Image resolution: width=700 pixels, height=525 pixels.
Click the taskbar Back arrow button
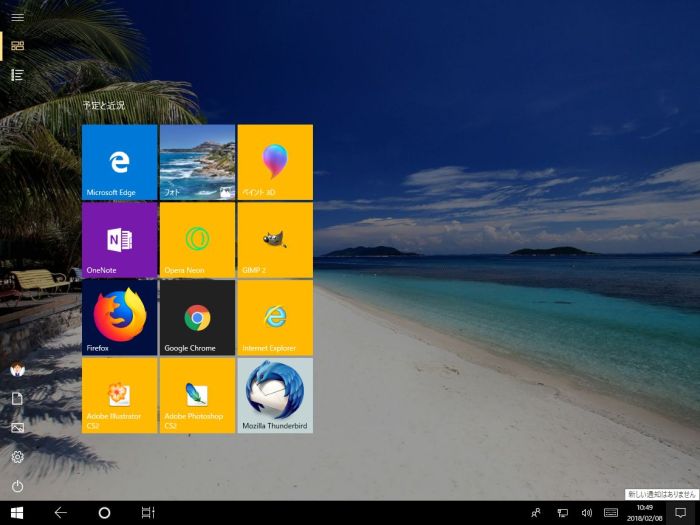pyautogui.click(x=60, y=512)
